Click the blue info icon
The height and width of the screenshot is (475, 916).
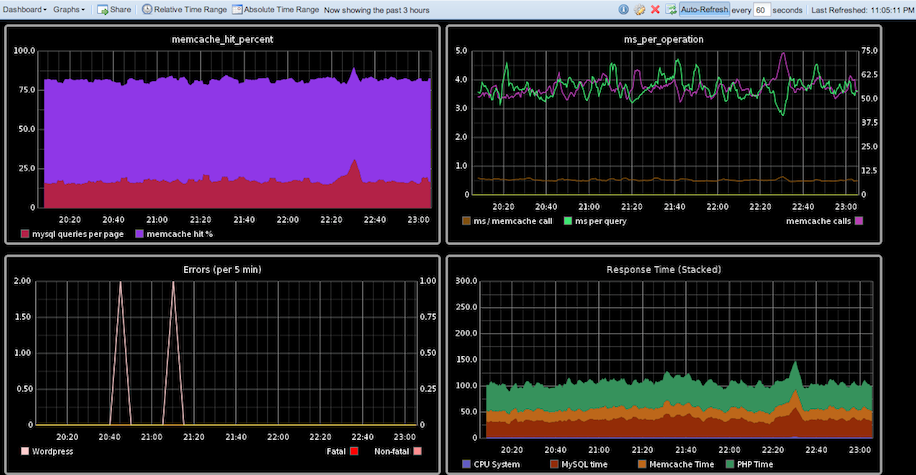(x=623, y=9)
